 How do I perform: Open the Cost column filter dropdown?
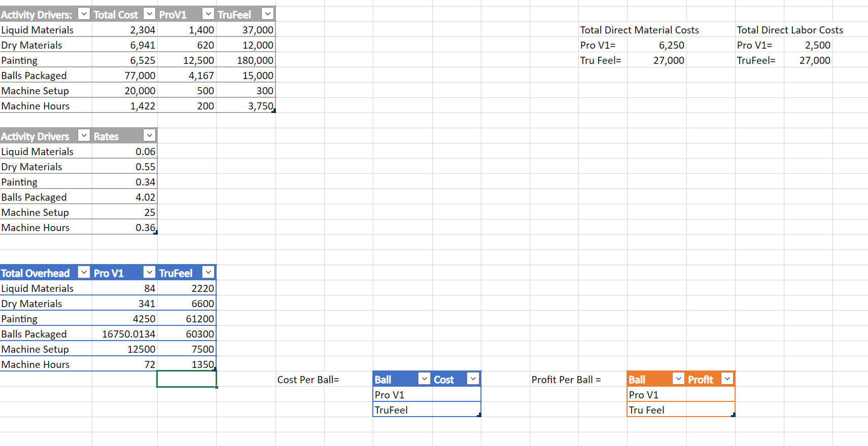(473, 379)
